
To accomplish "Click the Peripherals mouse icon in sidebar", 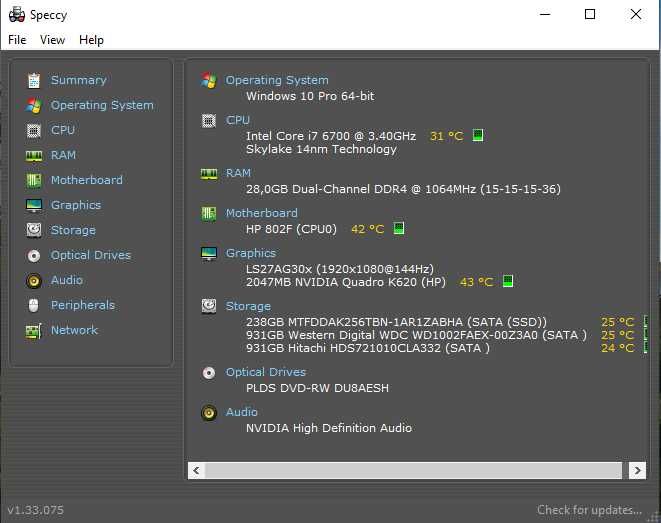I will pyautogui.click(x=34, y=305).
